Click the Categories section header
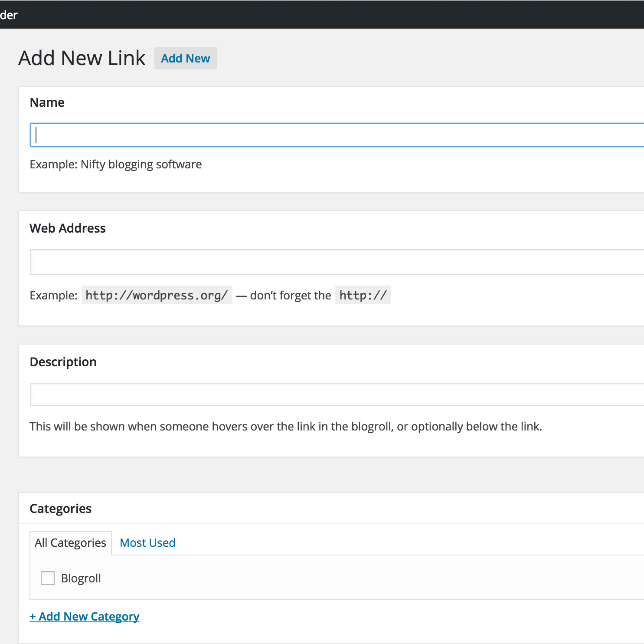This screenshot has height=644, width=644. pyautogui.click(x=61, y=508)
